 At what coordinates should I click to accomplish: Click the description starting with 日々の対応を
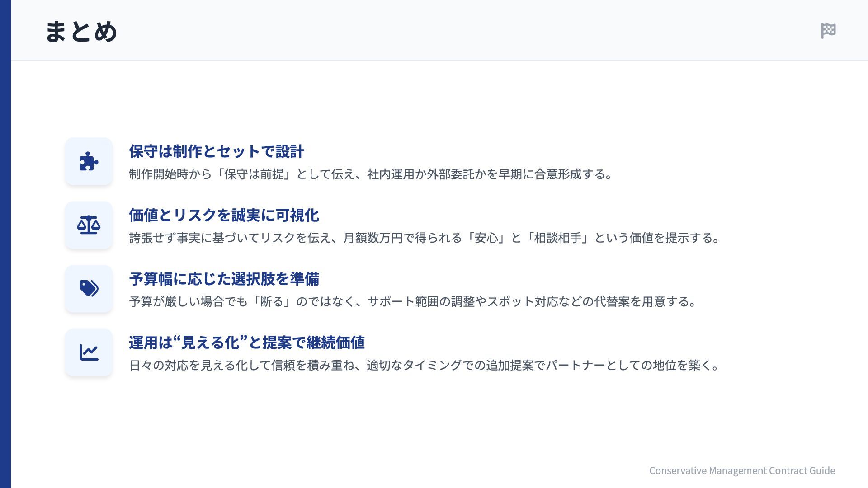pos(425,366)
